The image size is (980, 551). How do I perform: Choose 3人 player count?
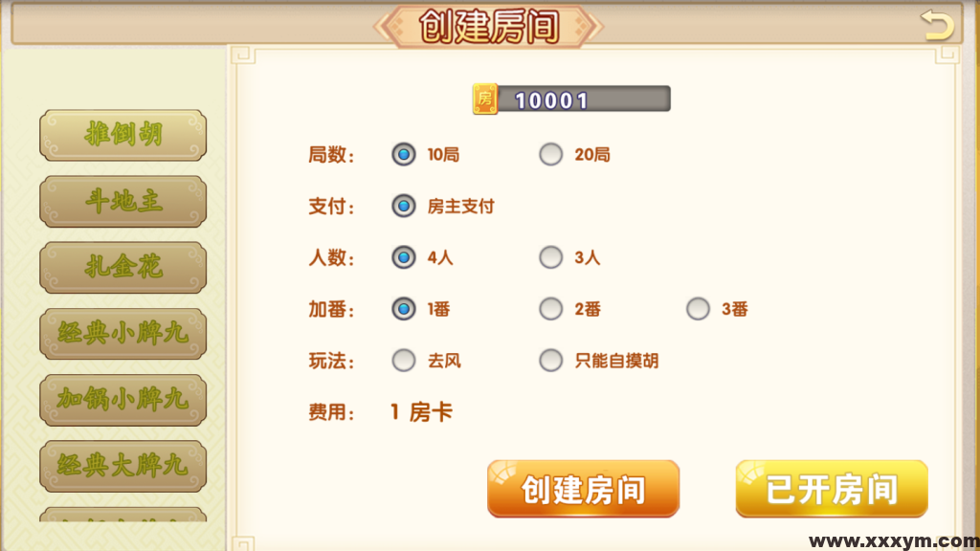pyautogui.click(x=551, y=257)
